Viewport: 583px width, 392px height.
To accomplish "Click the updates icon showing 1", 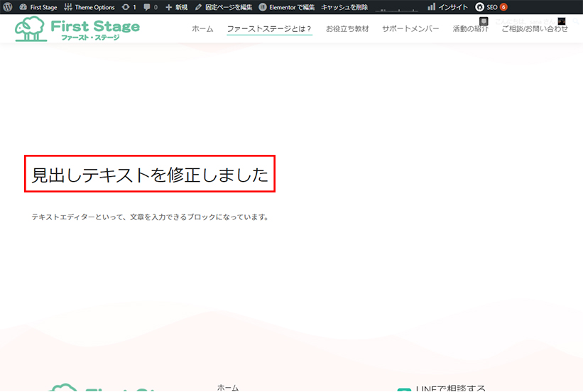I will (129, 7).
